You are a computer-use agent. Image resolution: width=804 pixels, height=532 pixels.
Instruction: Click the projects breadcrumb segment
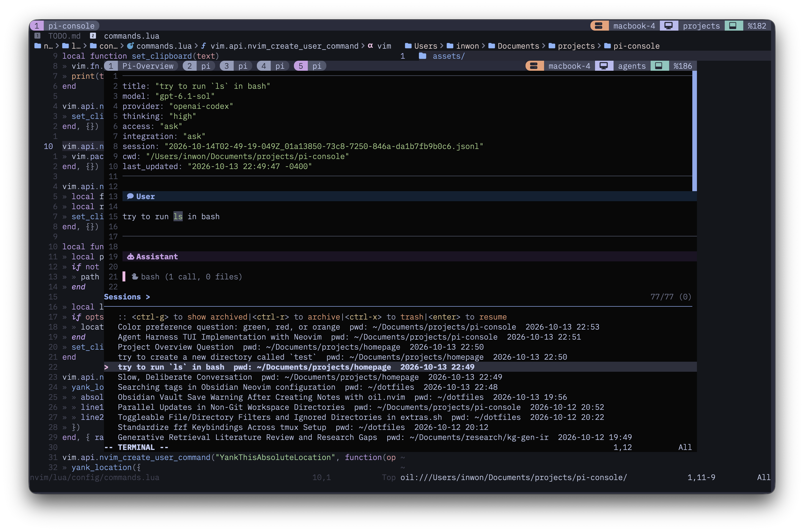click(576, 46)
